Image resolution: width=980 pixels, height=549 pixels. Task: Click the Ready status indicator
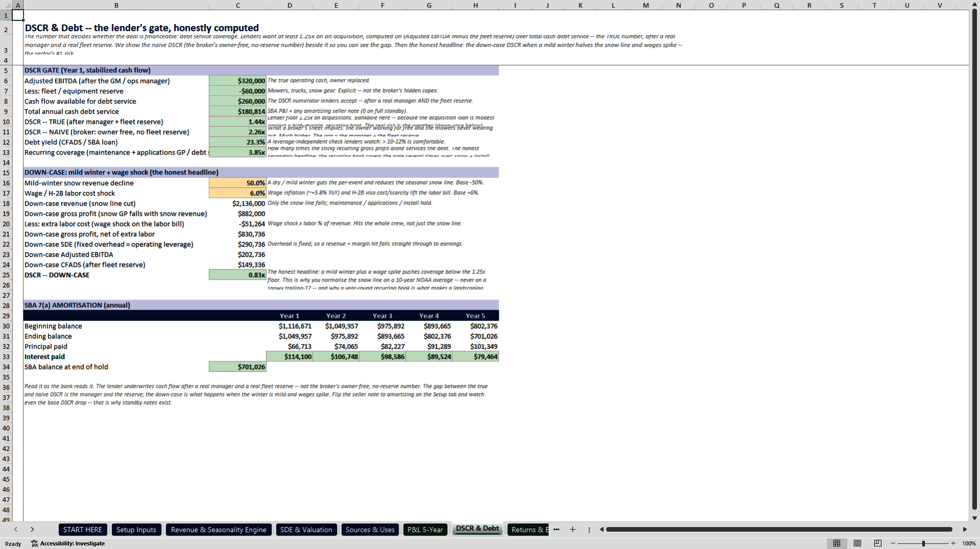point(13,544)
